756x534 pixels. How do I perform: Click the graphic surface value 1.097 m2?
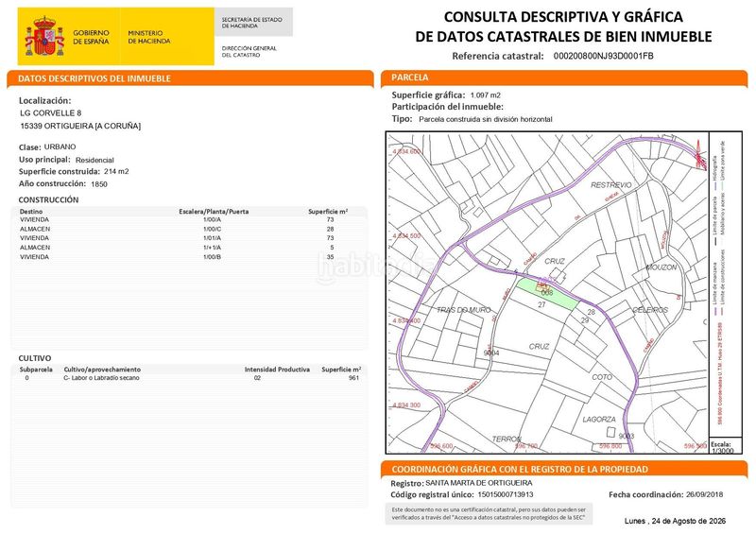[x=486, y=95]
